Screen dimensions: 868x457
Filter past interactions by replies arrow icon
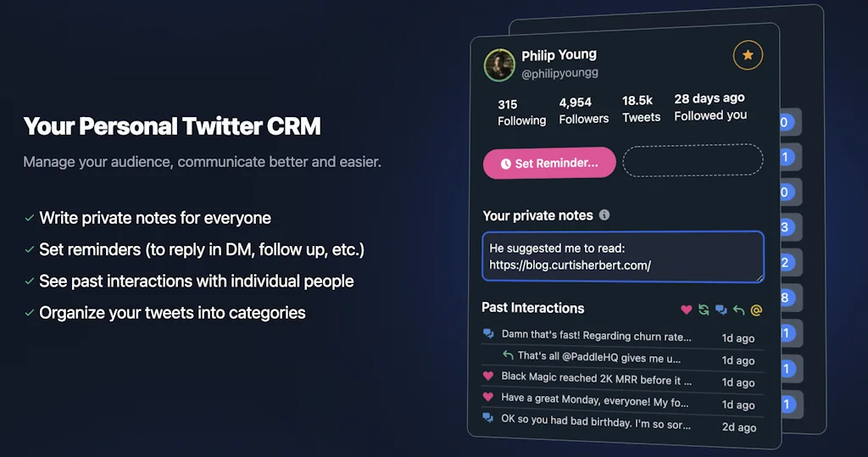738,309
